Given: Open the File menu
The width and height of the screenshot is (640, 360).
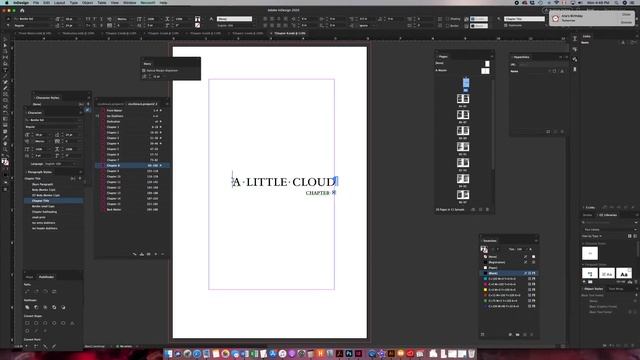Looking at the screenshot, I should (x=36, y=2).
